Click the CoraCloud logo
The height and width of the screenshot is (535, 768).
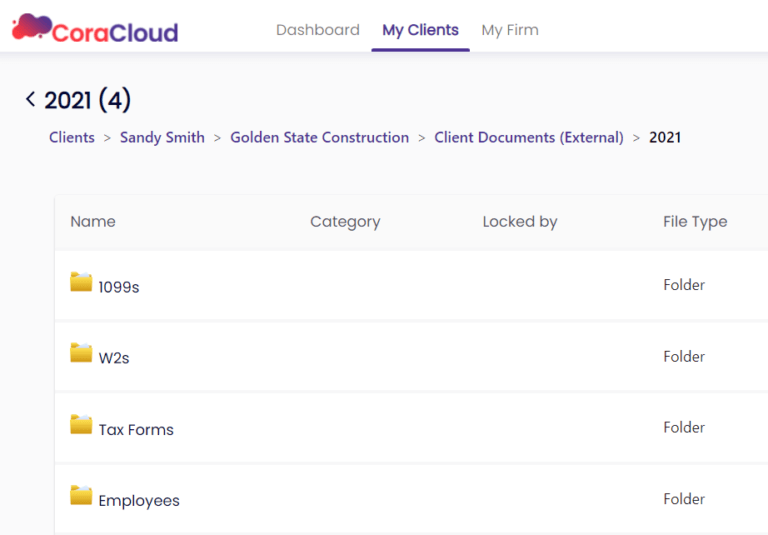[x=95, y=29]
